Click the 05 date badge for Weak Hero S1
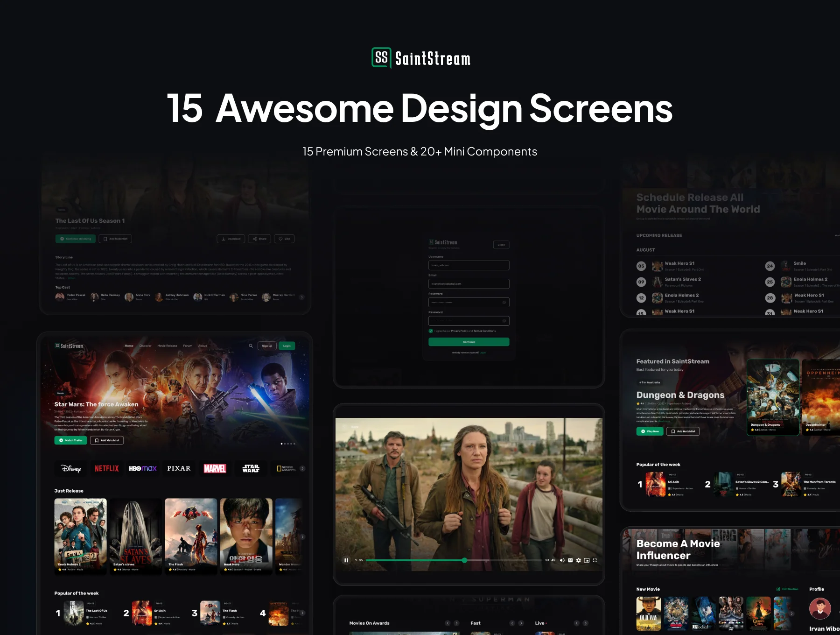Screen dimensions: 840x635 click(x=641, y=266)
